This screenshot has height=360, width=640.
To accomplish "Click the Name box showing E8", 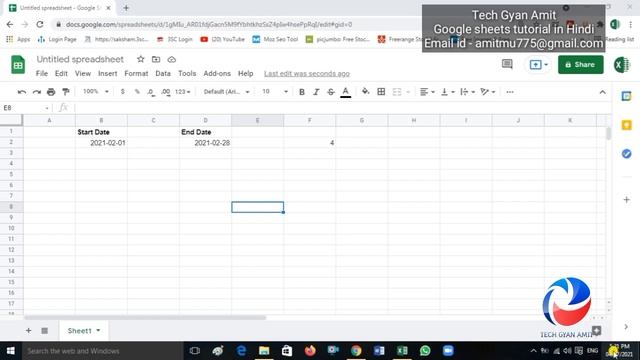I will [25, 108].
